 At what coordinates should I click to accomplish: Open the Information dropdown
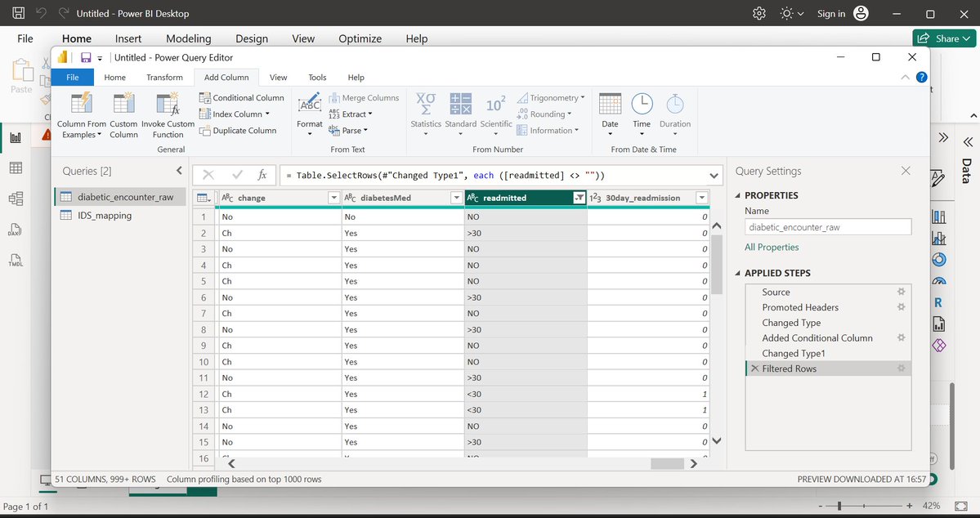point(548,130)
